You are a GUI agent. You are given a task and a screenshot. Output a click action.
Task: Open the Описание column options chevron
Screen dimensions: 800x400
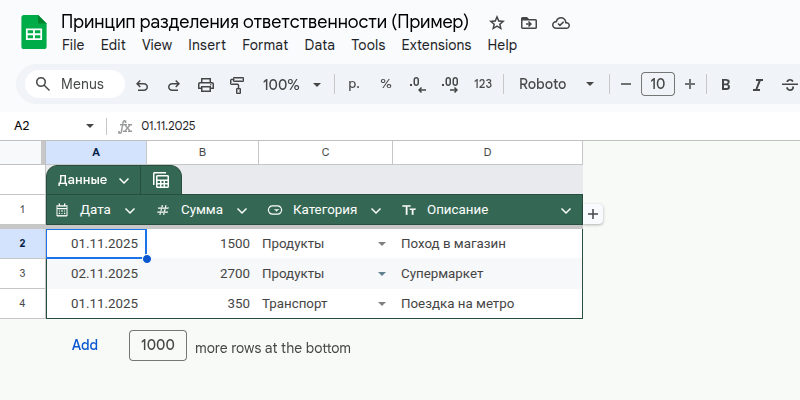coord(566,210)
